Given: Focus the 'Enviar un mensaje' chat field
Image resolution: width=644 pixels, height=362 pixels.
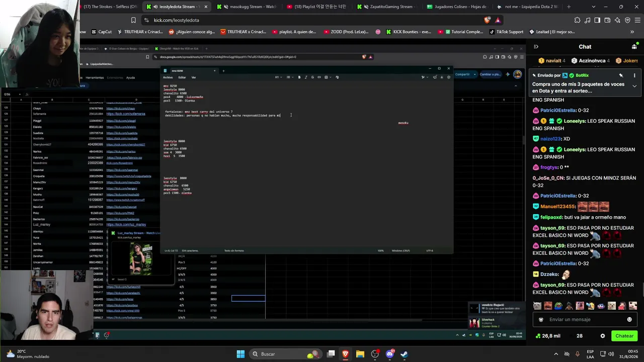Looking at the screenshot, I should (585, 319).
